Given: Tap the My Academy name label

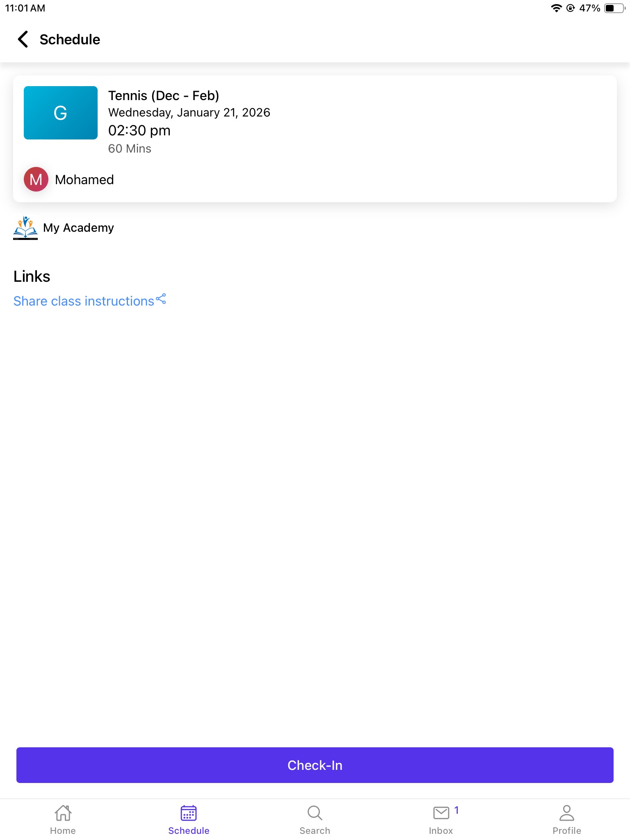Looking at the screenshot, I should point(78,228).
